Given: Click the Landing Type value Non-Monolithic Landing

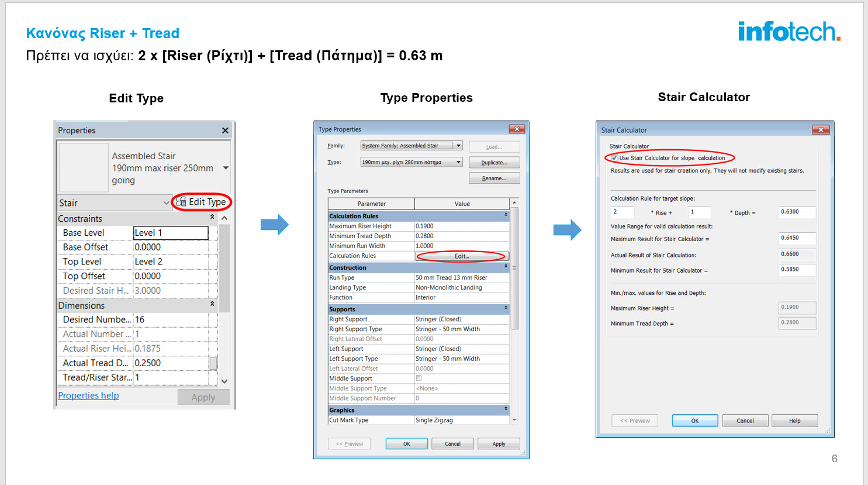Looking at the screenshot, I should pos(462,287).
